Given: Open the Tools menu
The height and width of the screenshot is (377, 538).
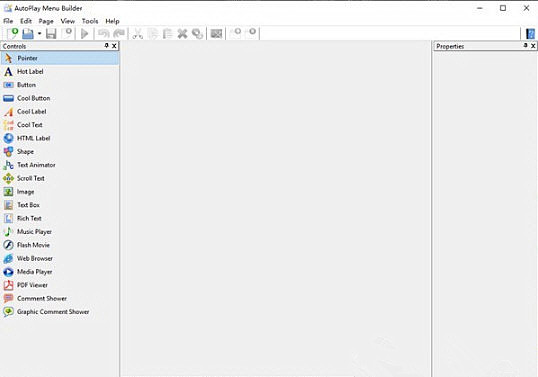Looking at the screenshot, I should click(x=90, y=21).
